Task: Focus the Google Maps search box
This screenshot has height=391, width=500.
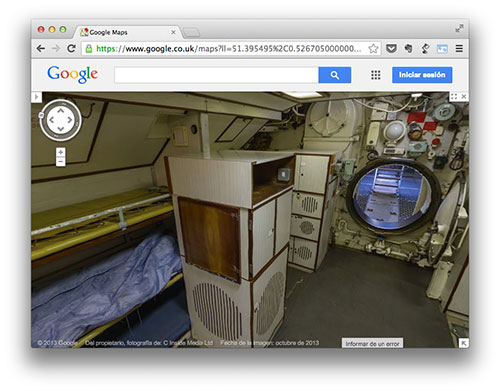Action: 216,75
